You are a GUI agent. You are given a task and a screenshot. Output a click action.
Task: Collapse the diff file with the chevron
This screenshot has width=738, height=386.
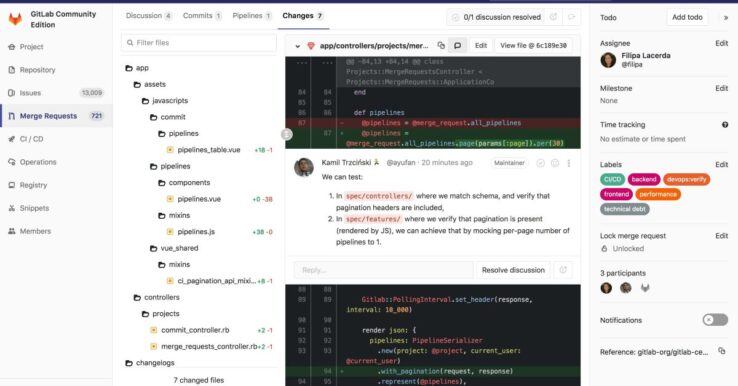point(297,46)
